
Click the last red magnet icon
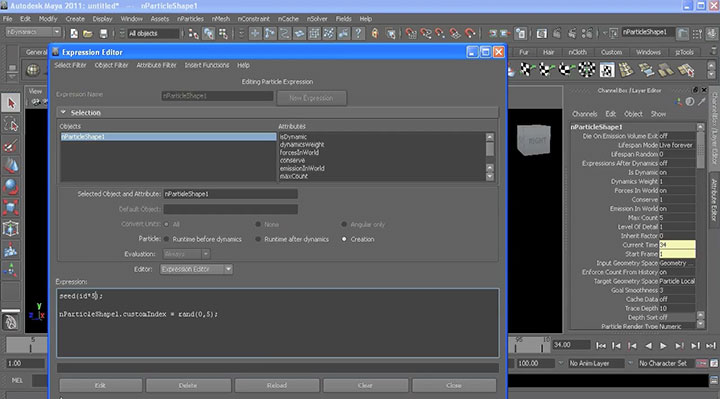click(x=470, y=34)
